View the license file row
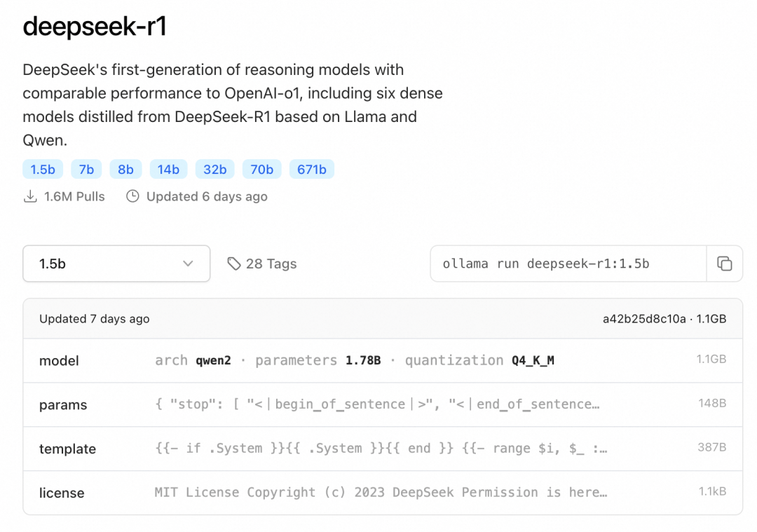 382,493
